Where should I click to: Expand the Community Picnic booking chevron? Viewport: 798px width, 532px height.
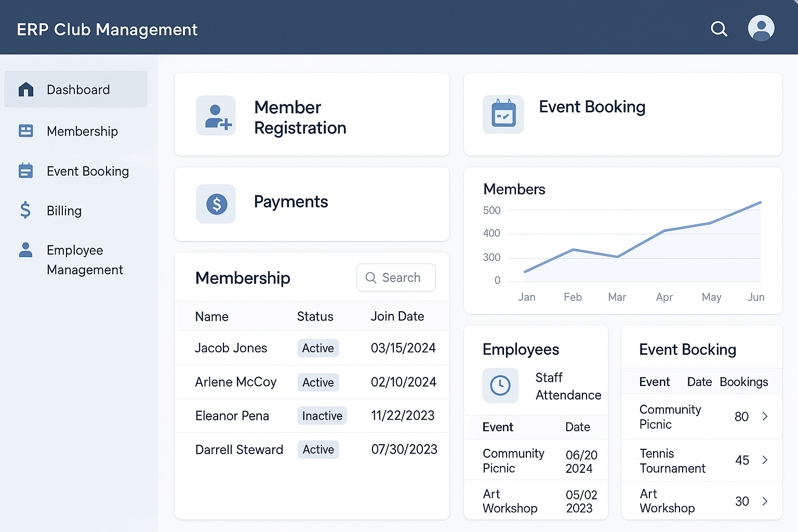(x=765, y=416)
